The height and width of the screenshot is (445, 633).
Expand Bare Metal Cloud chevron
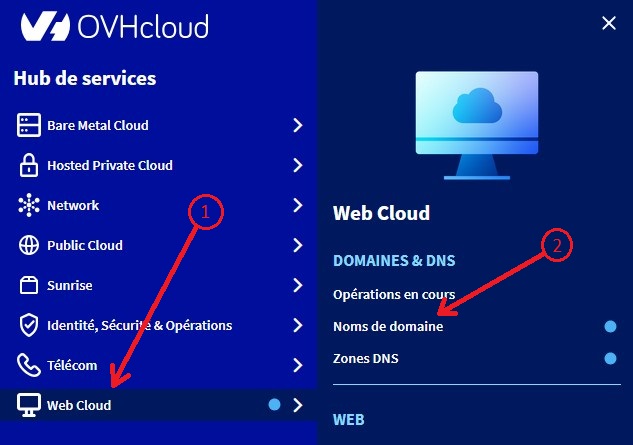(298, 125)
